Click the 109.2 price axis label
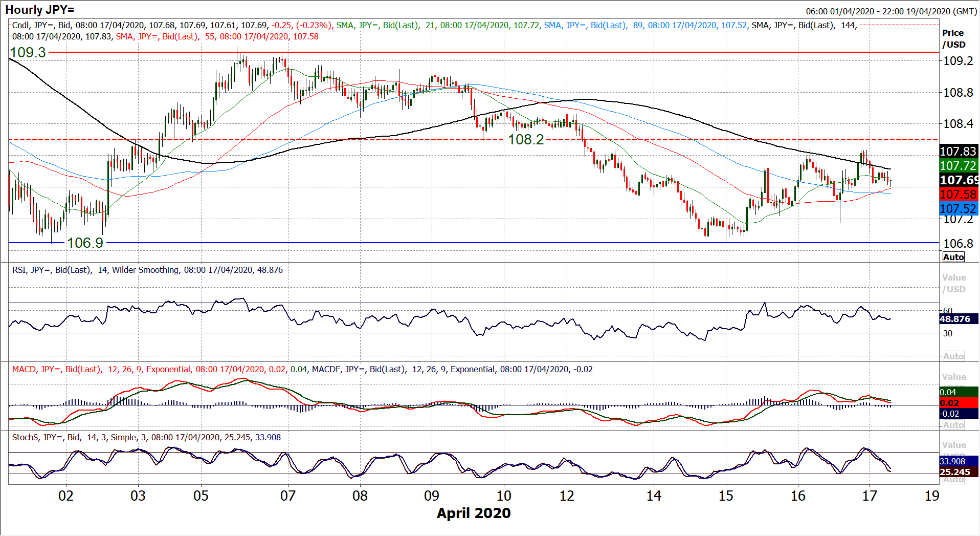 point(958,61)
